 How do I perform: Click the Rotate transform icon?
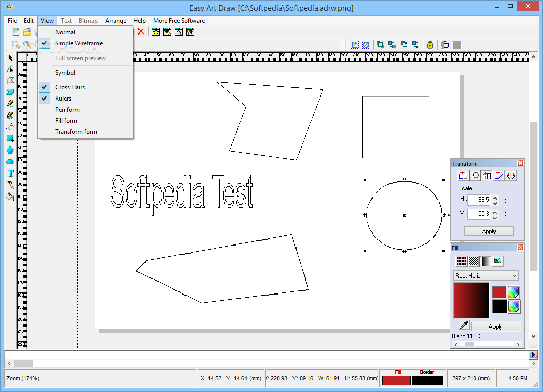[x=475, y=176]
